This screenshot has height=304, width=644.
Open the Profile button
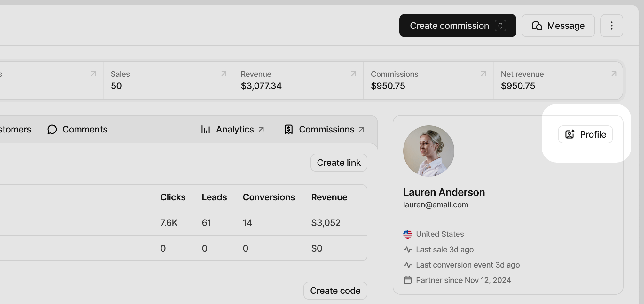pos(585,134)
